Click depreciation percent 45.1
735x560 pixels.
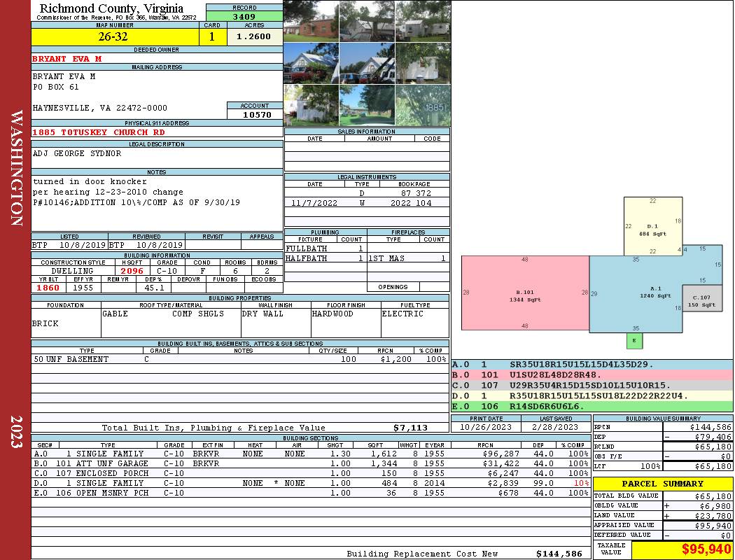(154, 288)
